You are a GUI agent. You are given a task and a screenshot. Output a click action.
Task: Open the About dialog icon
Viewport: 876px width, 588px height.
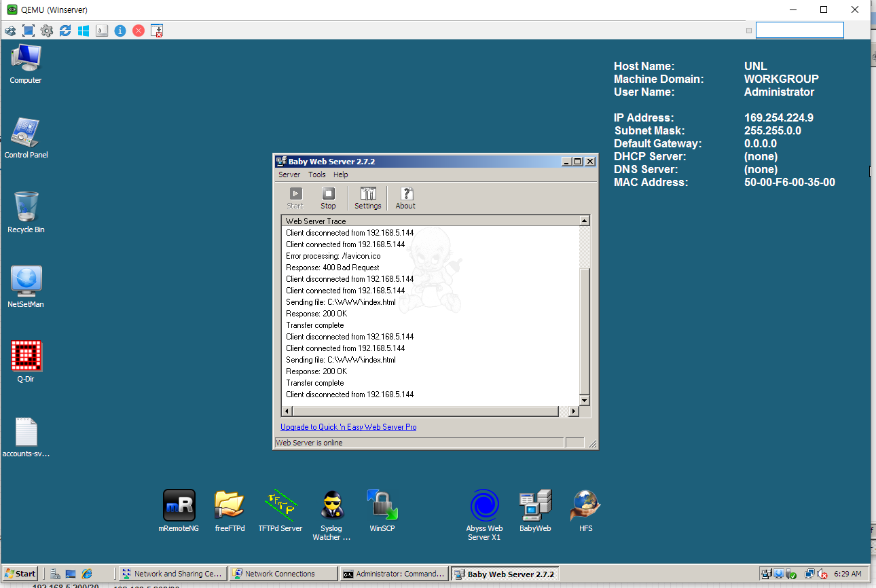point(405,198)
